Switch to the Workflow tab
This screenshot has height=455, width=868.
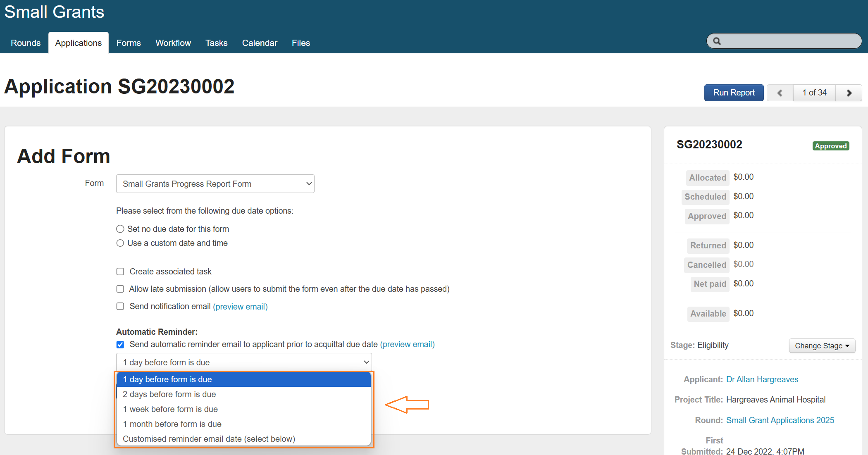tap(173, 43)
